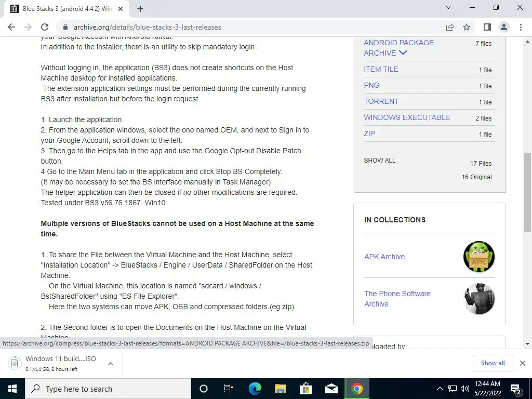
Task: Click the IN COLLECTIONS heading
Action: [395, 220]
